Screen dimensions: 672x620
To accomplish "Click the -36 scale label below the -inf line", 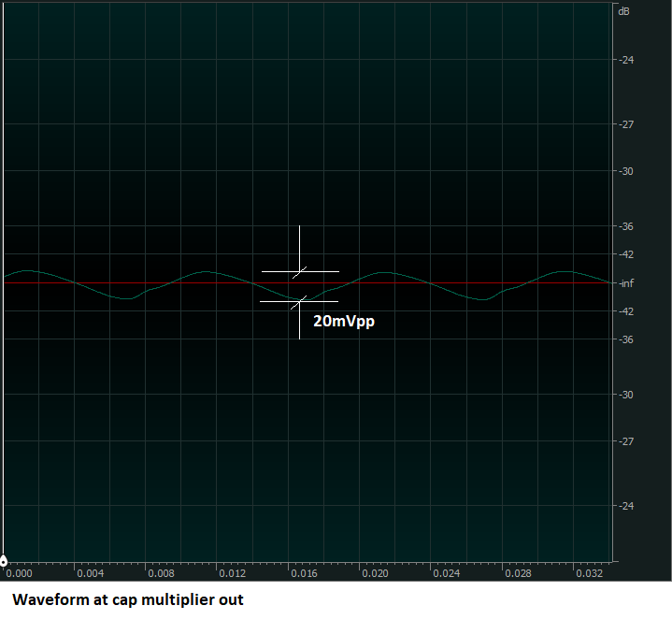I will click(x=626, y=339).
